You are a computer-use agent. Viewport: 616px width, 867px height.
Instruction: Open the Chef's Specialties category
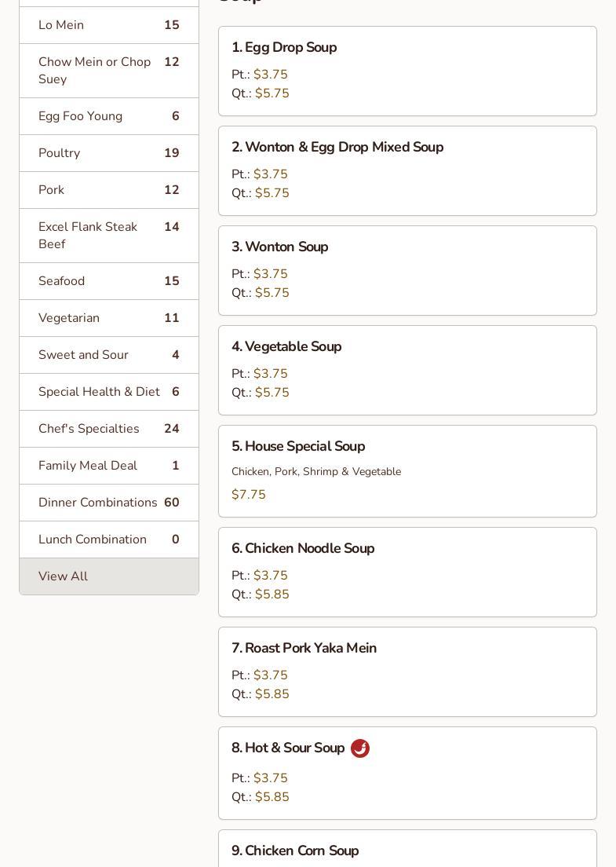tap(108, 429)
